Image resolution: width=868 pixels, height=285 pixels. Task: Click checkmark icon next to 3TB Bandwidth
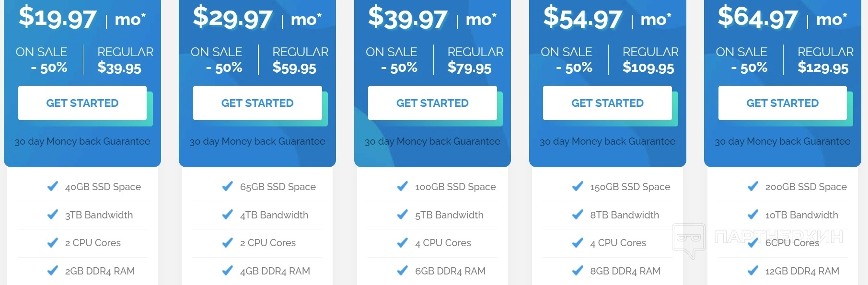(x=53, y=215)
